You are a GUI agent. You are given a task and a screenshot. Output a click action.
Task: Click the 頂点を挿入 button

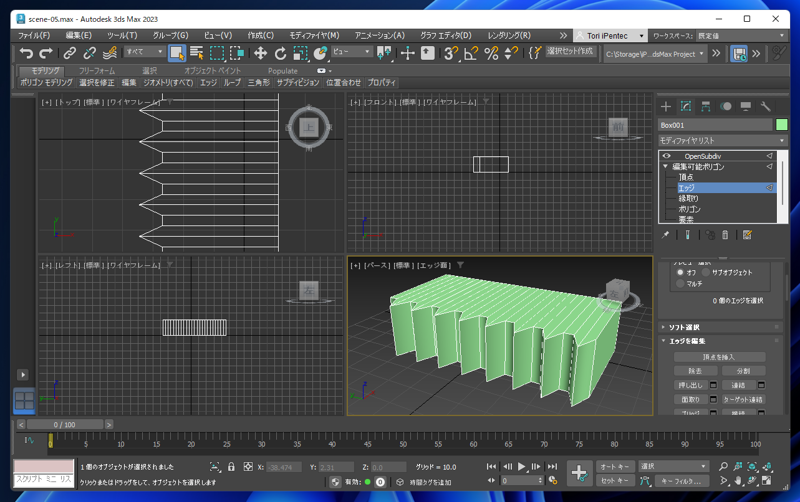[719, 357]
